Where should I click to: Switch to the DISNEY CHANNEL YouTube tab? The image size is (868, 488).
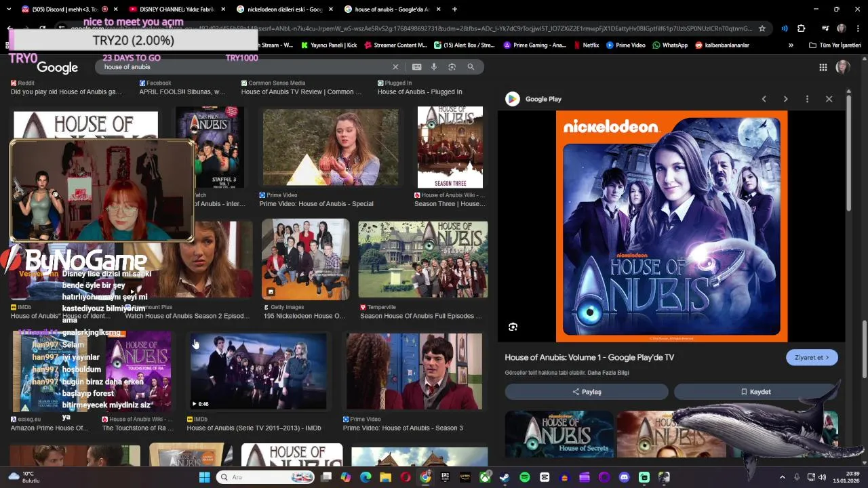pyautogui.click(x=176, y=9)
